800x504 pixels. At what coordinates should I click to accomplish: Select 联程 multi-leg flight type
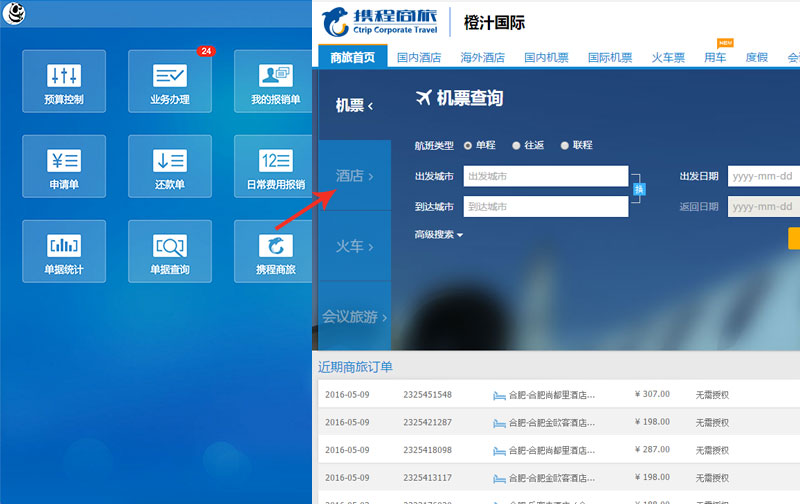click(564, 145)
